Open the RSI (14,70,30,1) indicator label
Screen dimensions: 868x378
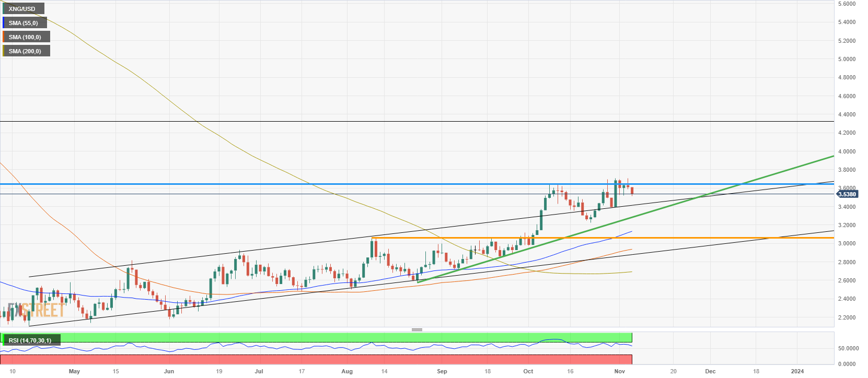(x=30, y=340)
